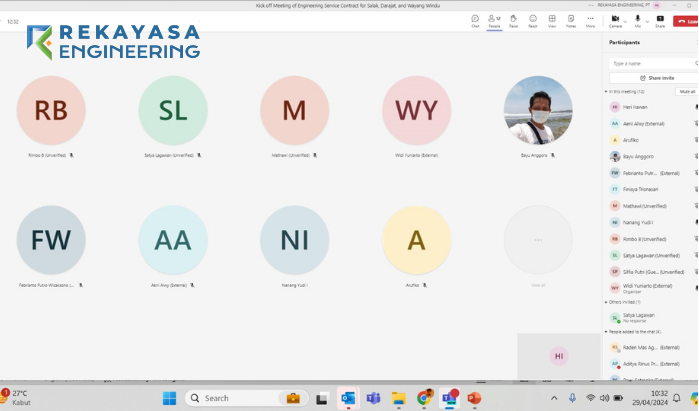Open PowerPoint from the taskbar

click(x=474, y=398)
